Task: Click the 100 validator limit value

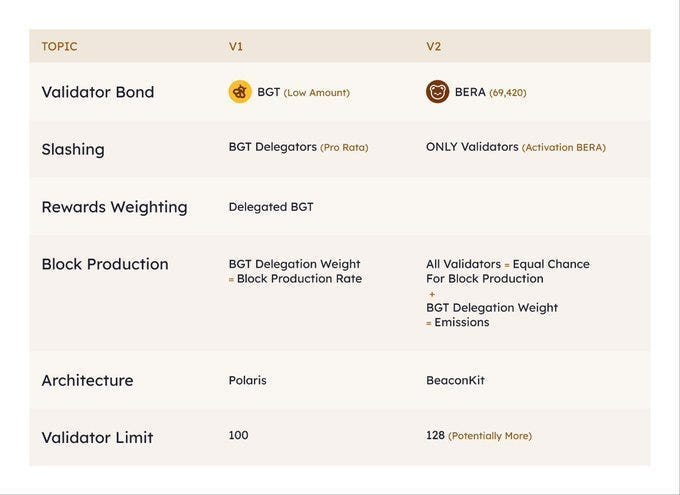Action: 238,435
